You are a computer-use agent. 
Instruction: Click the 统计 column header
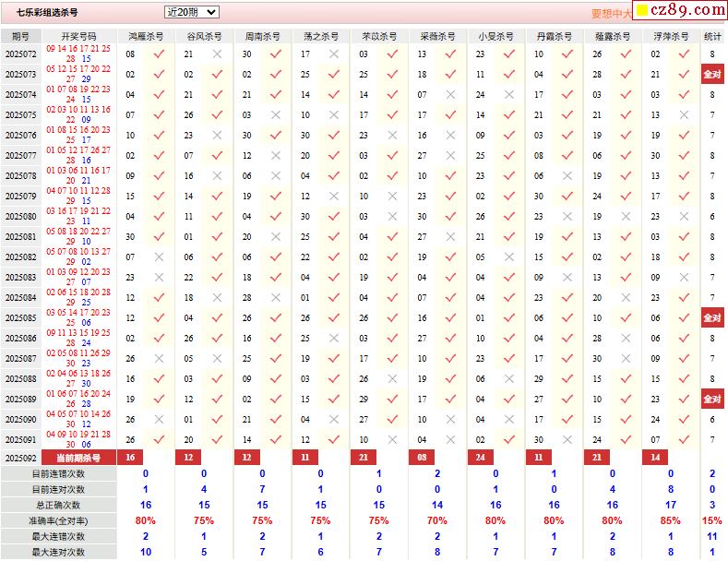pyautogui.click(x=712, y=36)
